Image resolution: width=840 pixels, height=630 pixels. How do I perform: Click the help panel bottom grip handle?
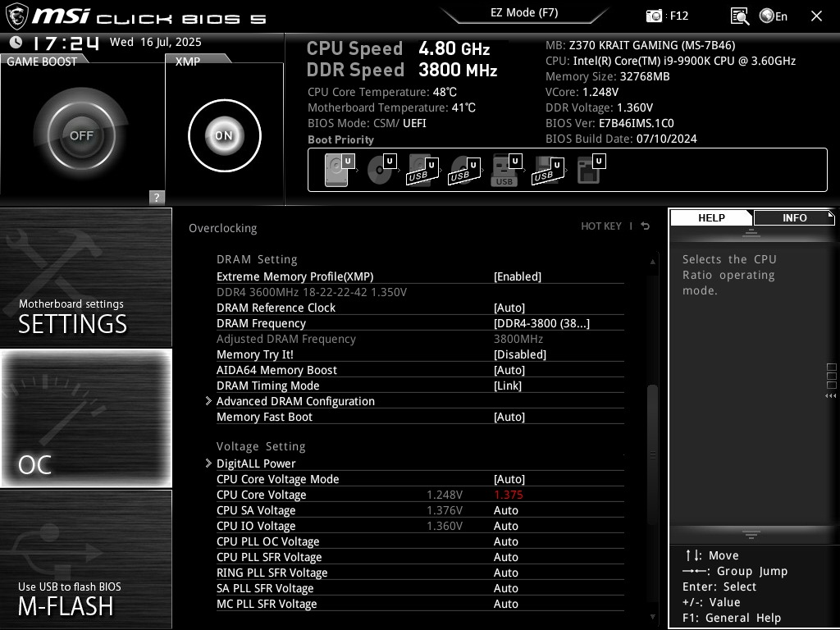[x=751, y=534]
